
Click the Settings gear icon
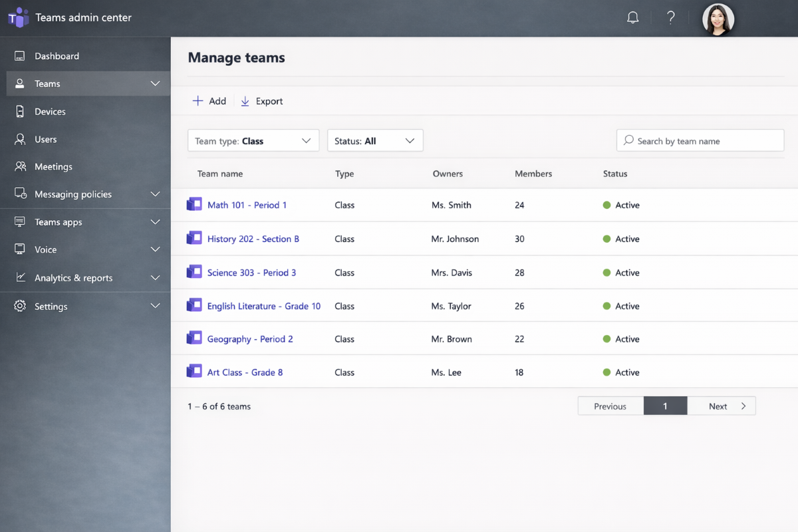[20, 306]
